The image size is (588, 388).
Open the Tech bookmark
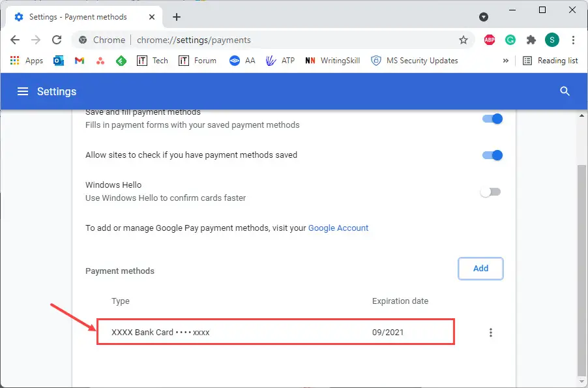(153, 61)
